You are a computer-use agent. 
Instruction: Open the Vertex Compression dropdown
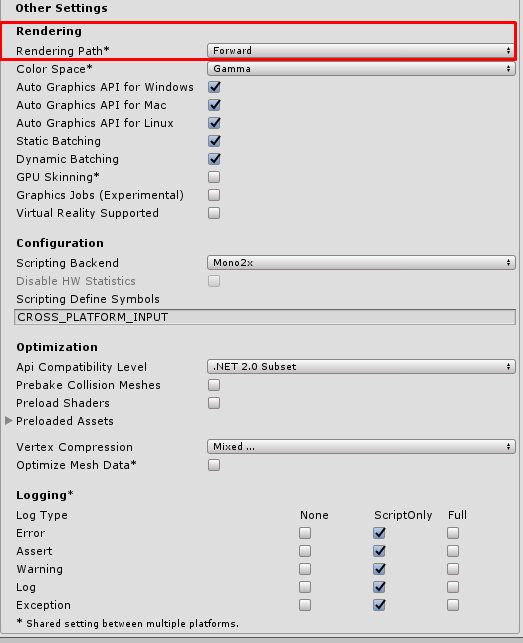pos(361,447)
